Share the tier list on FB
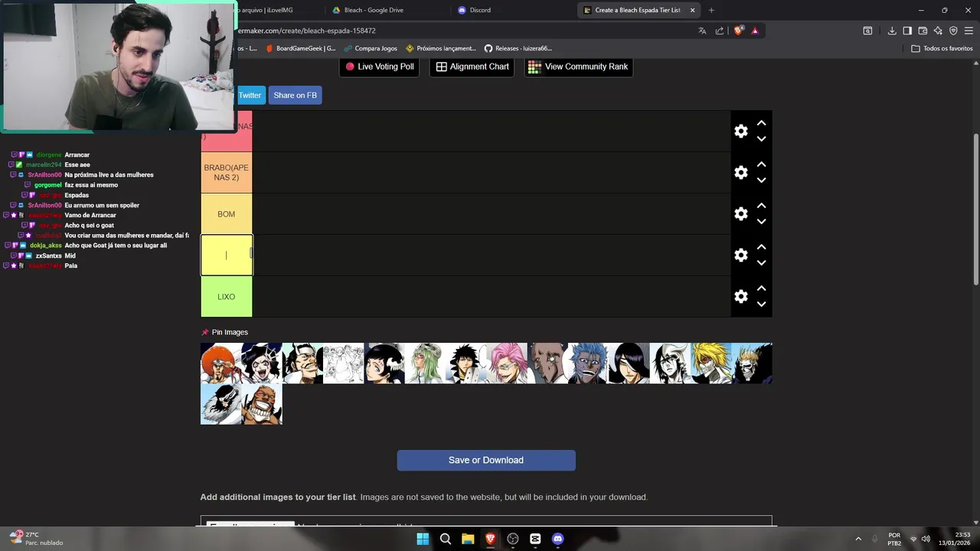The image size is (980, 551). pos(295,95)
